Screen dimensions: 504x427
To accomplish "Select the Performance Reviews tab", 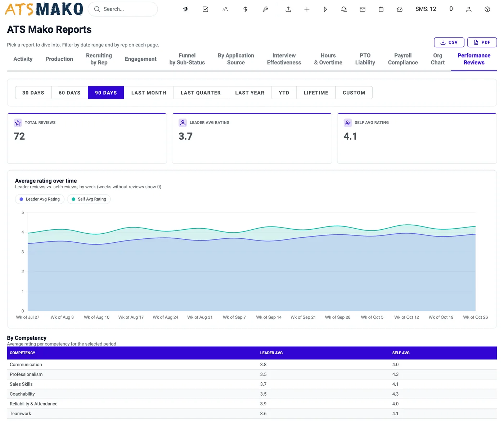I will tap(474, 59).
